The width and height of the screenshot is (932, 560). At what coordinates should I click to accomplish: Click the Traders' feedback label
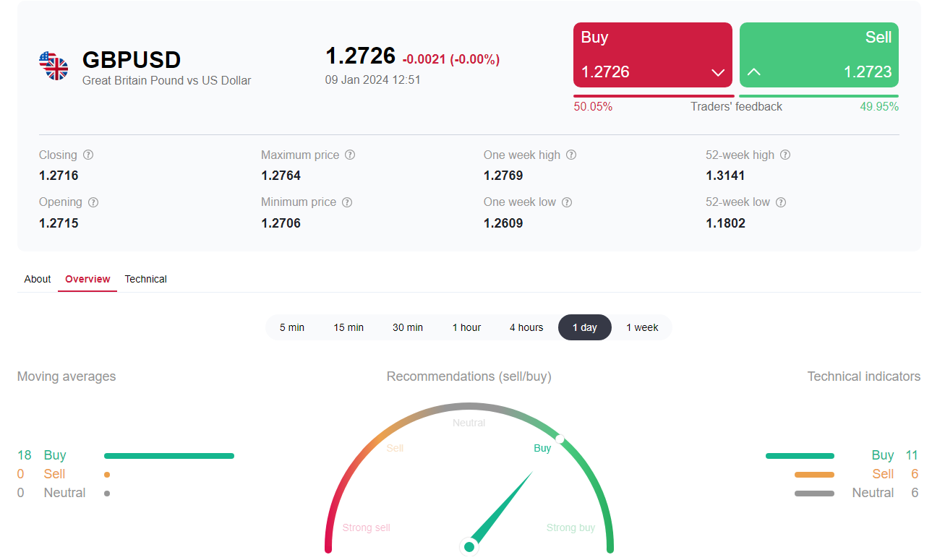(736, 106)
